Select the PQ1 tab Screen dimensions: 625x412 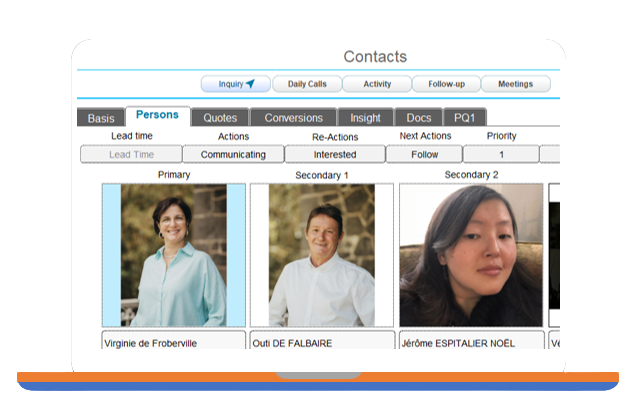click(x=464, y=118)
